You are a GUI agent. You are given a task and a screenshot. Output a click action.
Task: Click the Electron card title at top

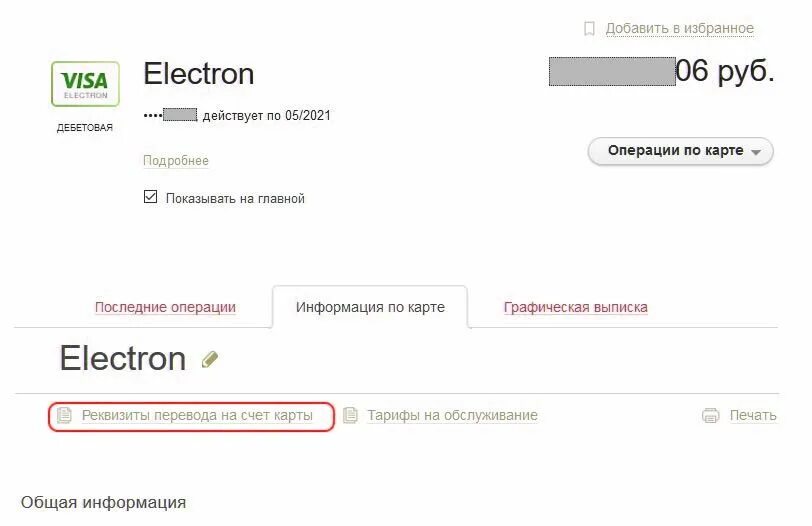coord(198,74)
